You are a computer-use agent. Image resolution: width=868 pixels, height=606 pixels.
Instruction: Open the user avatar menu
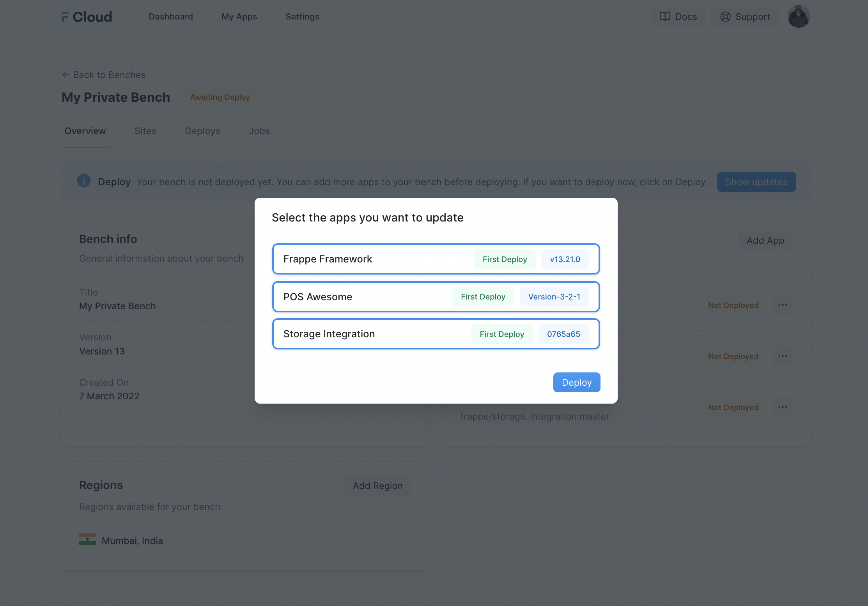pyautogui.click(x=799, y=17)
